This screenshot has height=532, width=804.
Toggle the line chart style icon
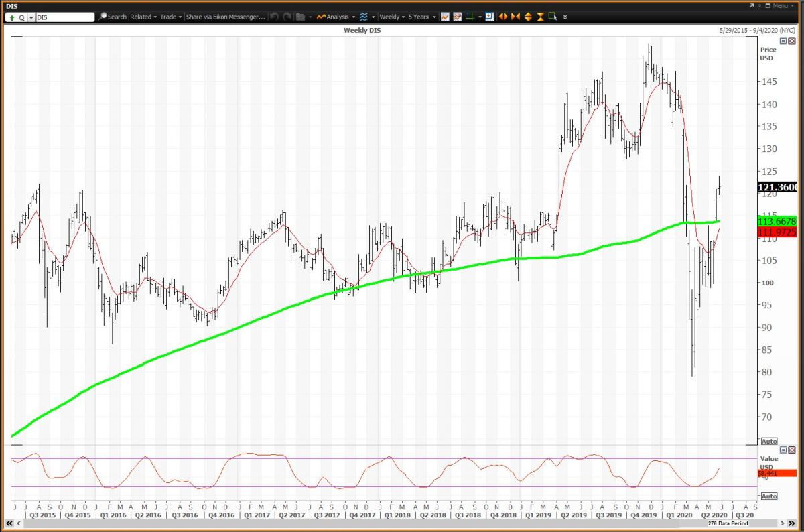(x=446, y=17)
